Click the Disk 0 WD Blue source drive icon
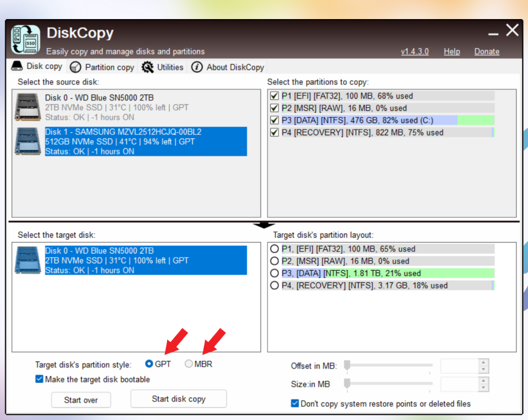 28,107
